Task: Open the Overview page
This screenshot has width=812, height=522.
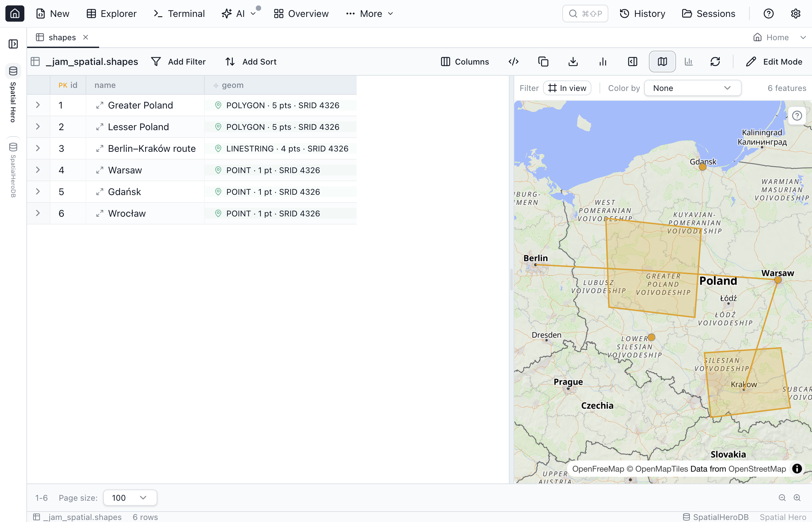Action: pos(301,14)
